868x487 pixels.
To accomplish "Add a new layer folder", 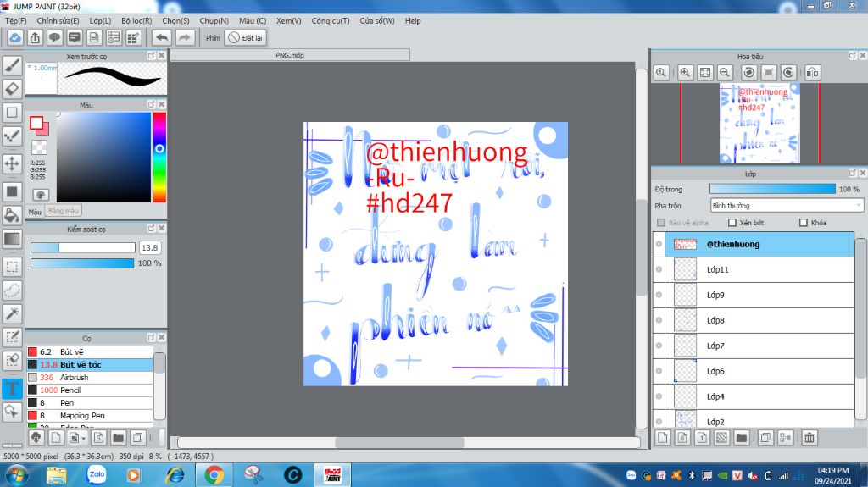I will (x=741, y=438).
